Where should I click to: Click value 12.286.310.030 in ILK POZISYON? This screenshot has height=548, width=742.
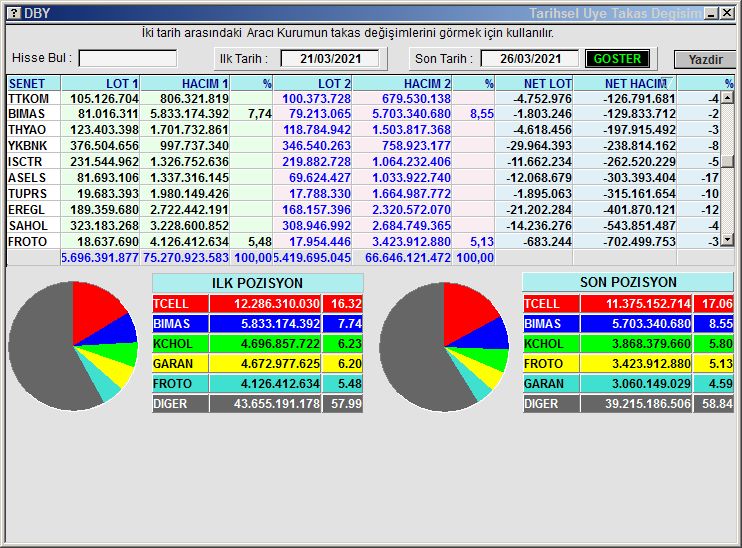[x=277, y=304]
